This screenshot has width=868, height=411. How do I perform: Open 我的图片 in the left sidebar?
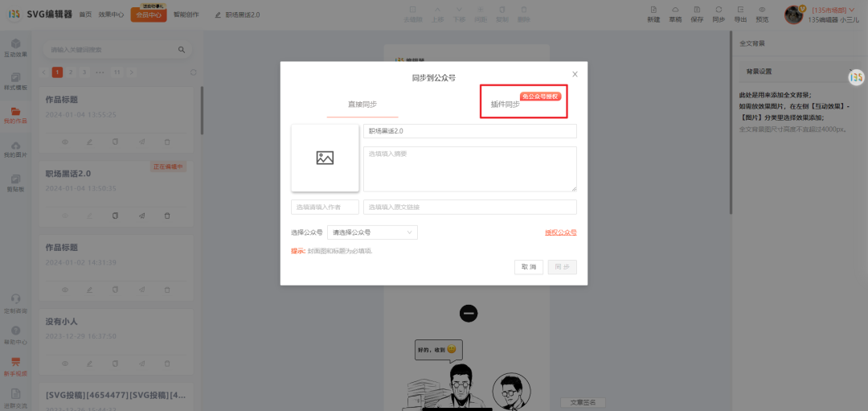15,149
